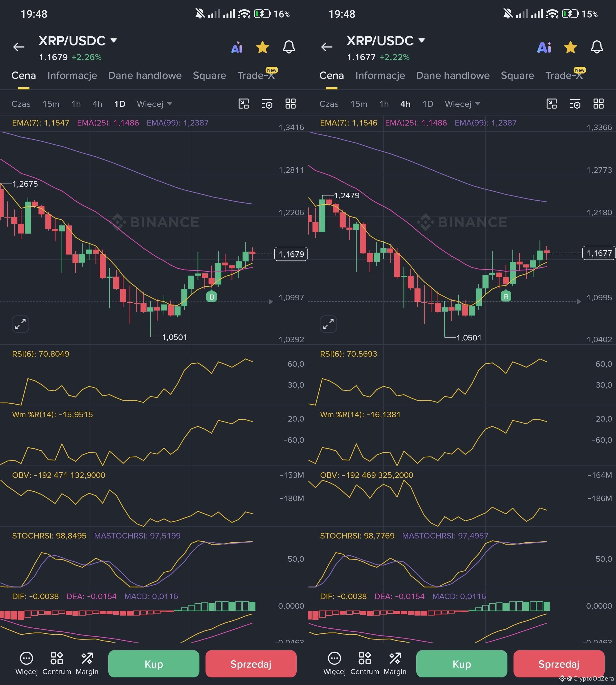Select the Cena tab in left screen

(x=24, y=75)
